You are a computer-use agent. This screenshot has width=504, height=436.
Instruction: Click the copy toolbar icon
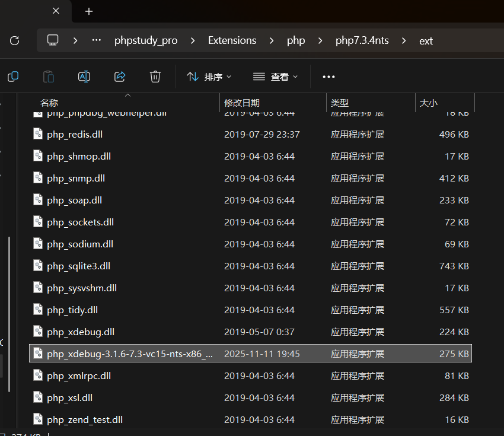click(x=13, y=77)
